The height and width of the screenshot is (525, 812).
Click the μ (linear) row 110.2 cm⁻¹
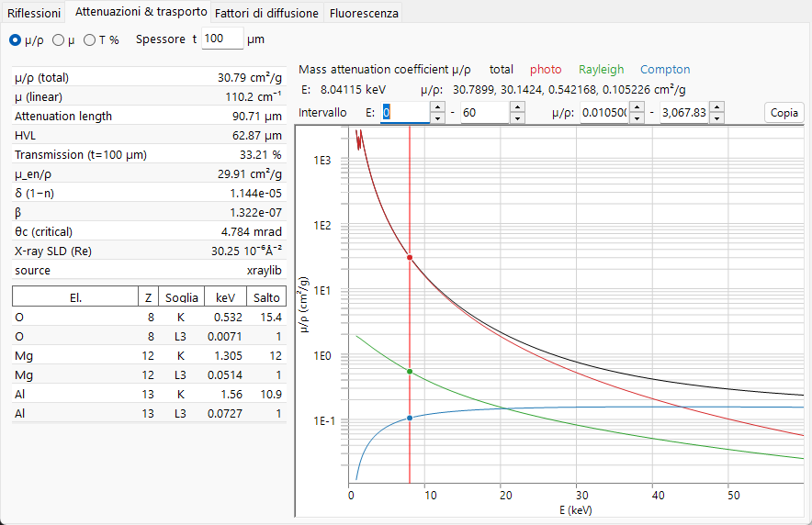(149, 96)
